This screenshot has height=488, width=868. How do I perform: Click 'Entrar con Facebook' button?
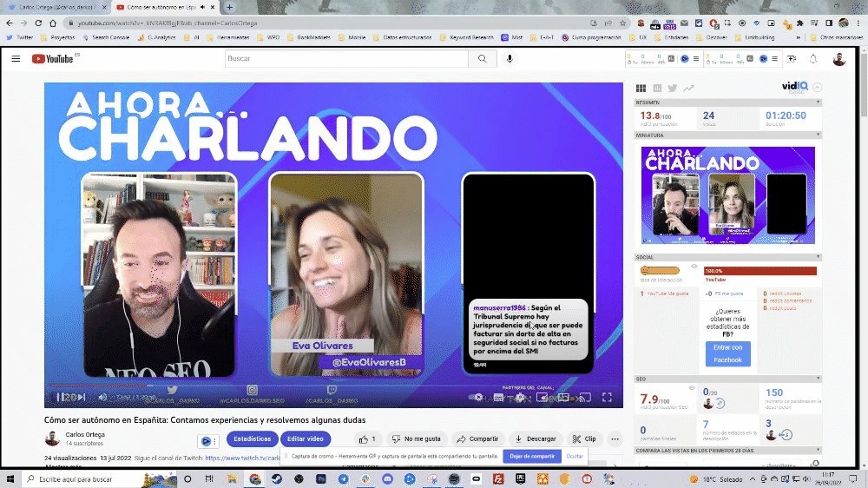coord(728,354)
